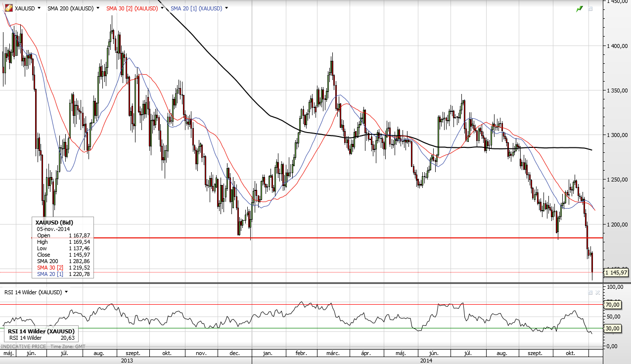This screenshot has width=631, height=364.
Task: Click the SMA 30 [2] value row
Action: pos(63,268)
